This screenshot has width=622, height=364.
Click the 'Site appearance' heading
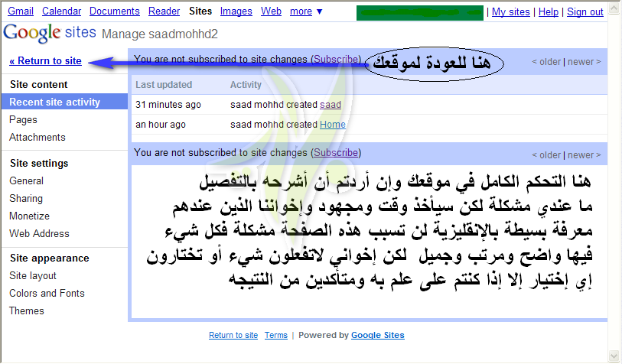click(x=50, y=258)
